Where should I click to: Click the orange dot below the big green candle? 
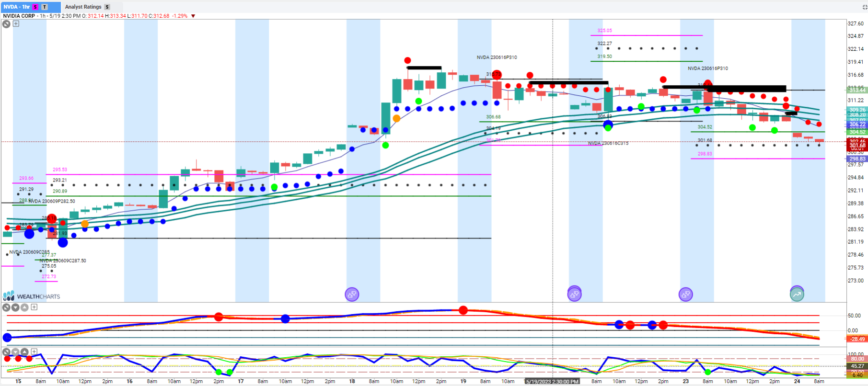[x=396, y=118]
